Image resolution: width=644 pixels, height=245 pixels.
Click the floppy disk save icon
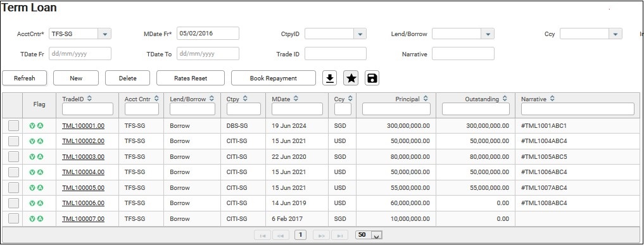(372, 78)
